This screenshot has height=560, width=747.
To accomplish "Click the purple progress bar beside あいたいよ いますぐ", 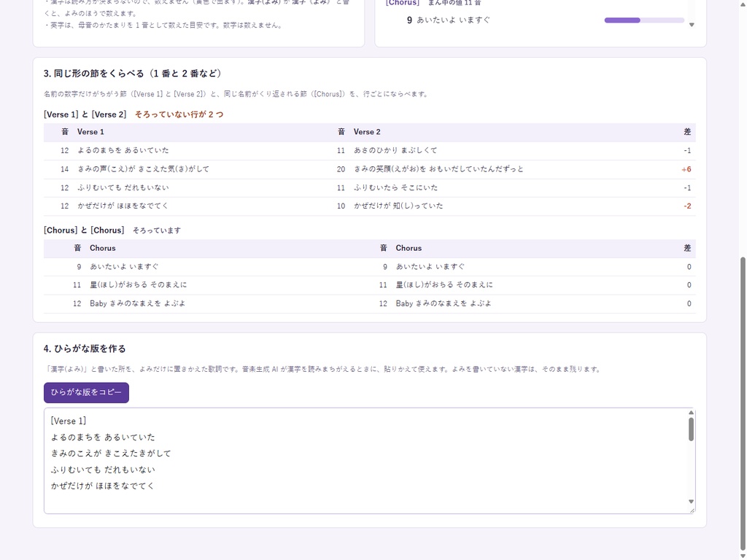I will (x=644, y=20).
